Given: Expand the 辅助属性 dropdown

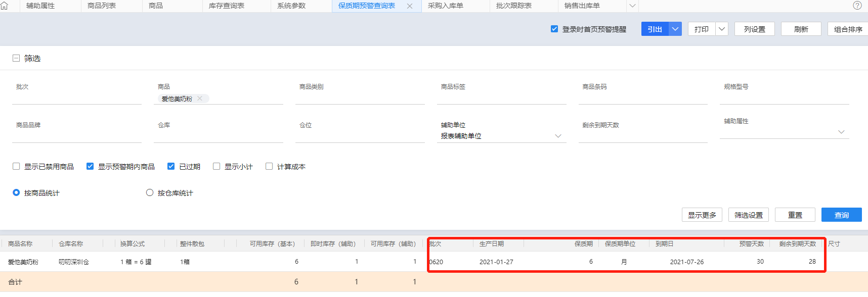Looking at the screenshot, I should point(841,132).
